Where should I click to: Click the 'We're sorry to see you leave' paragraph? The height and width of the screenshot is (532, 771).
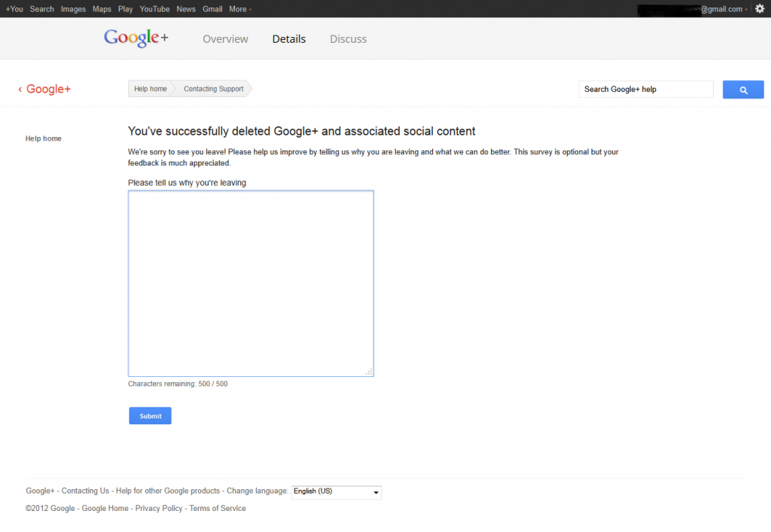[x=373, y=157]
